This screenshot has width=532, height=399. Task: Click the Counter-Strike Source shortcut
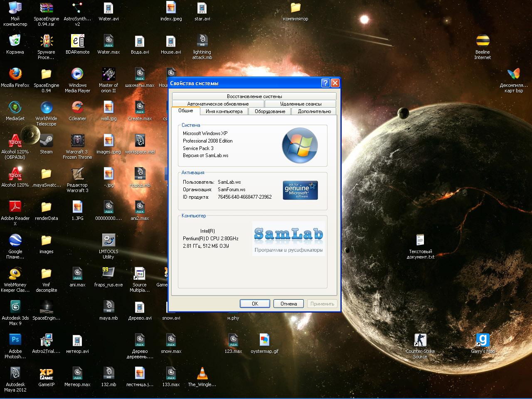[420, 340]
